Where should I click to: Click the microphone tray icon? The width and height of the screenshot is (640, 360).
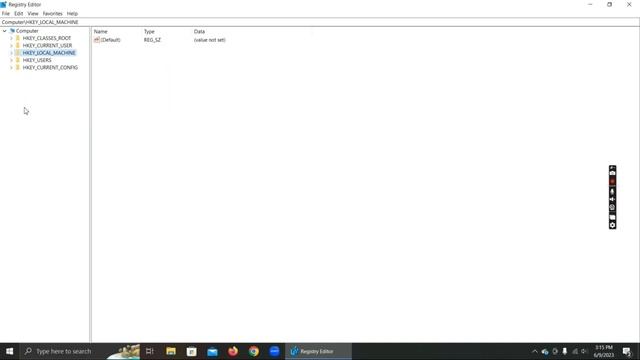coord(565,351)
